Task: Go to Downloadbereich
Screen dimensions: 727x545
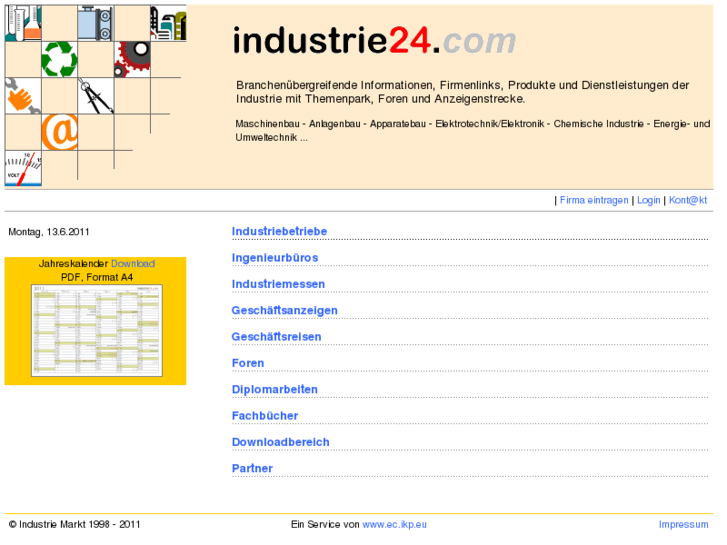Action: click(x=281, y=442)
